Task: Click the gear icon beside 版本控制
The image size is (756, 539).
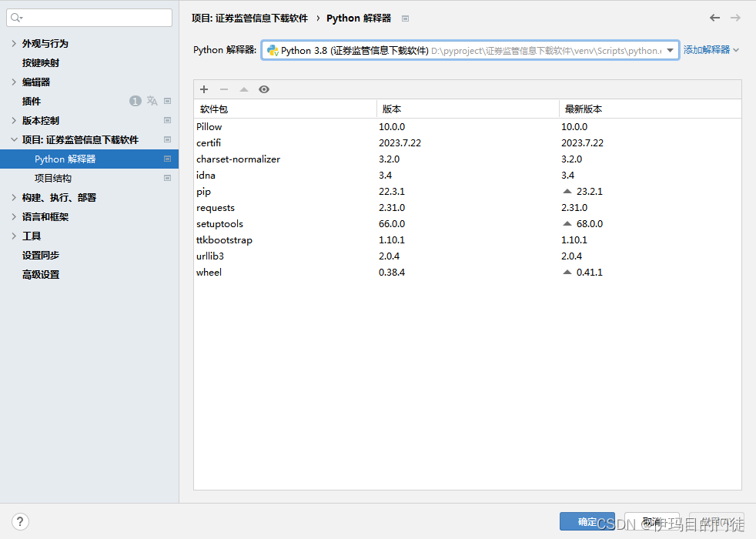Action: pos(167,120)
